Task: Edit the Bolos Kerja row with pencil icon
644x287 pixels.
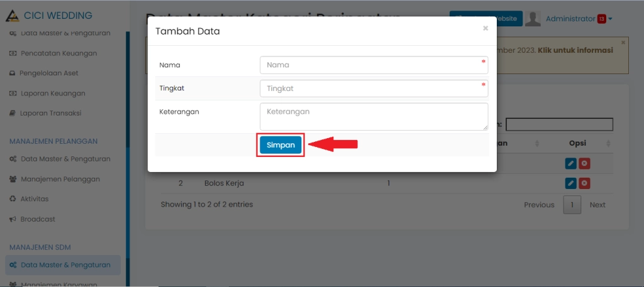Action: tap(570, 183)
